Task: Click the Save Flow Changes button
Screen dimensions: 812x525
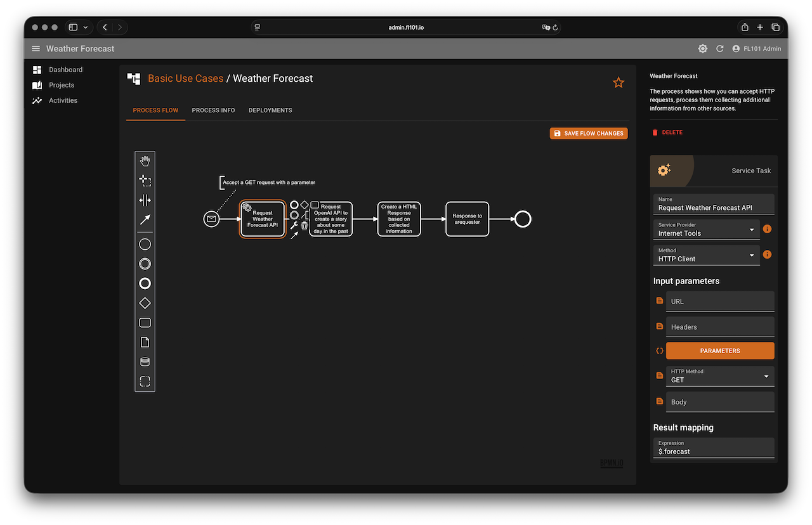Action: (589, 134)
